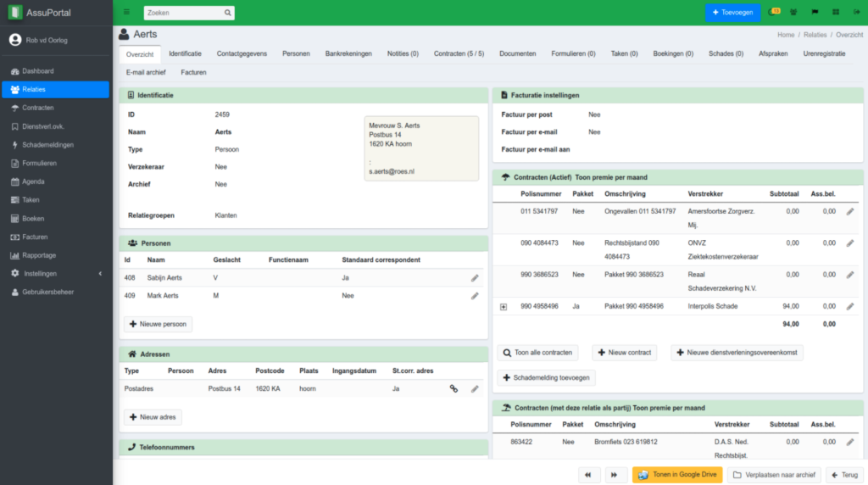Open Contracten in the sidebar
This screenshot has height=485, width=868.
pyautogui.click(x=55, y=108)
